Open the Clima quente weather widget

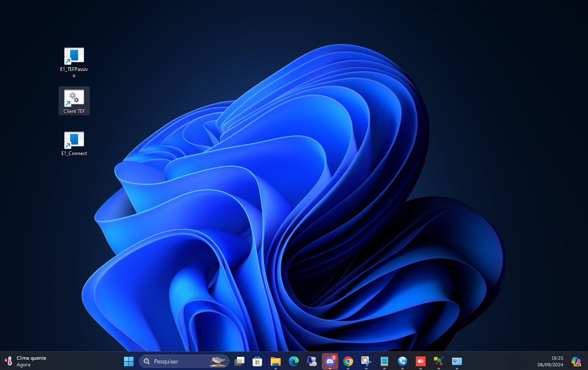click(x=26, y=361)
